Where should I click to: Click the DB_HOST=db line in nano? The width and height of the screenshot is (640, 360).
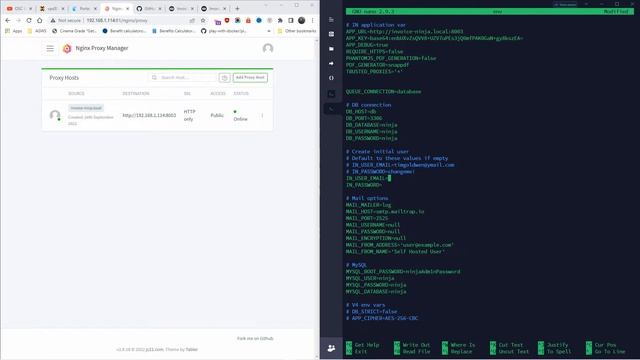click(361, 111)
